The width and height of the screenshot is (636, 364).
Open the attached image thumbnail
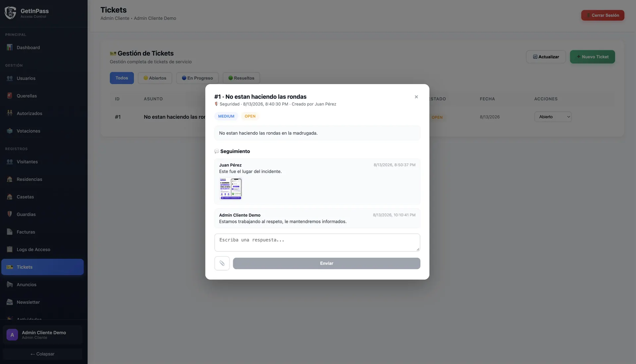pos(231,188)
